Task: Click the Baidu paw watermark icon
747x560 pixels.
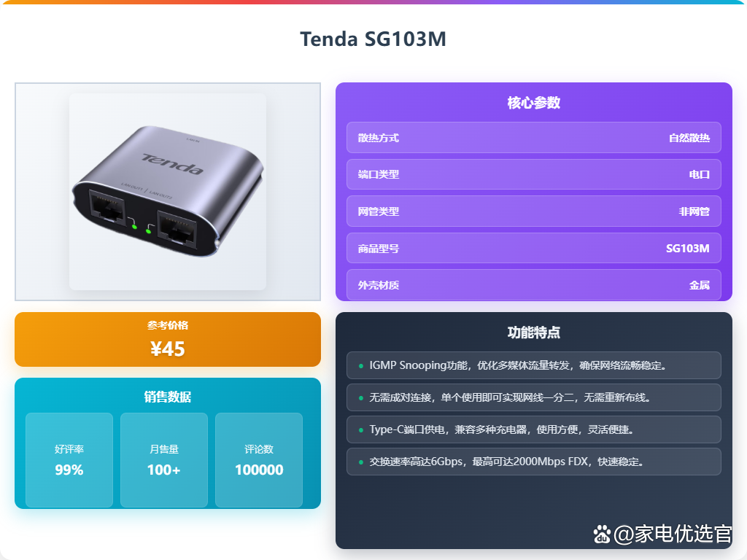Action: (602, 534)
